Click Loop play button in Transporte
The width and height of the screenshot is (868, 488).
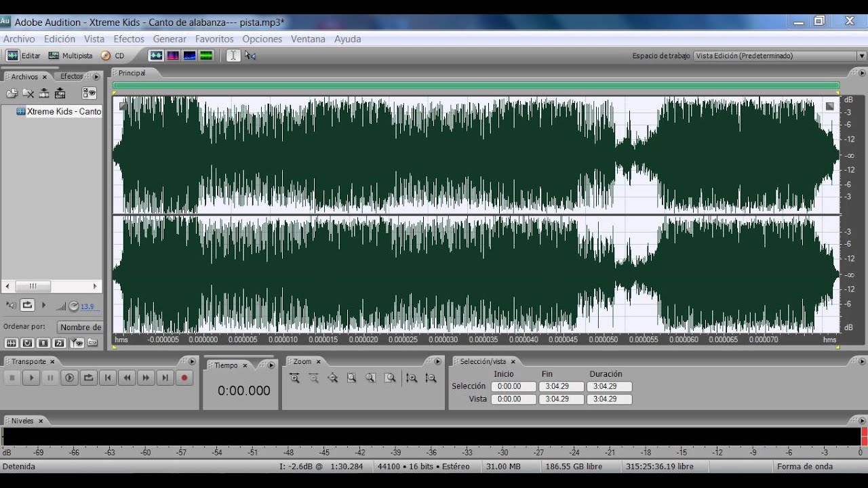coord(88,378)
